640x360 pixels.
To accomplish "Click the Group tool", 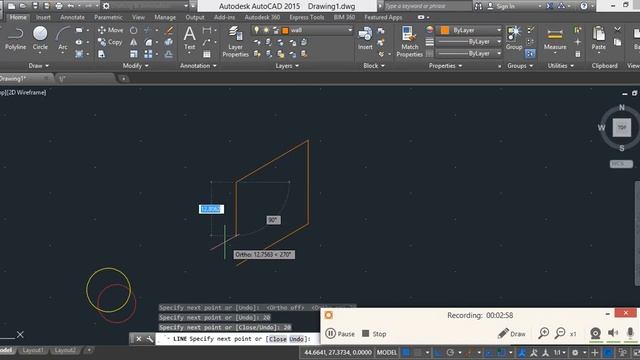I will 513,38.
